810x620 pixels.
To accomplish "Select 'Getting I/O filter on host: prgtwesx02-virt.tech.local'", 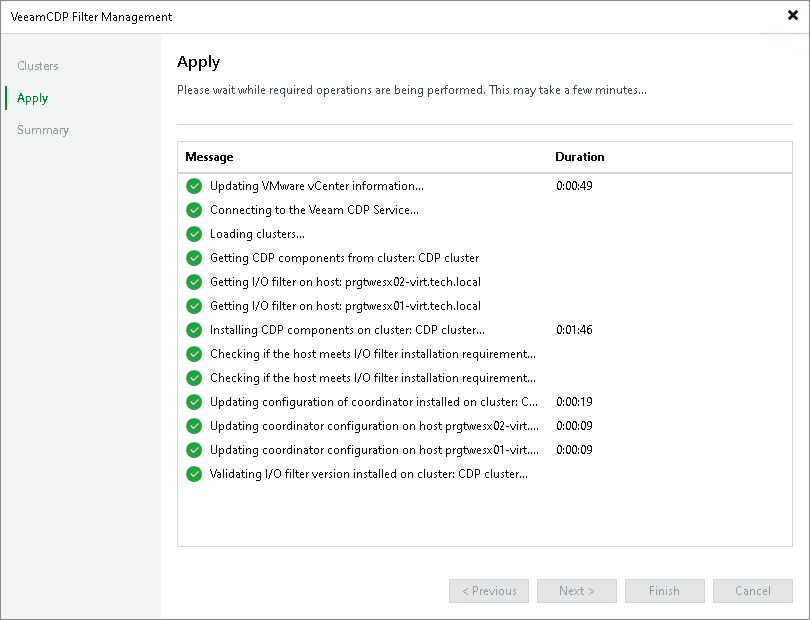I will 345,282.
